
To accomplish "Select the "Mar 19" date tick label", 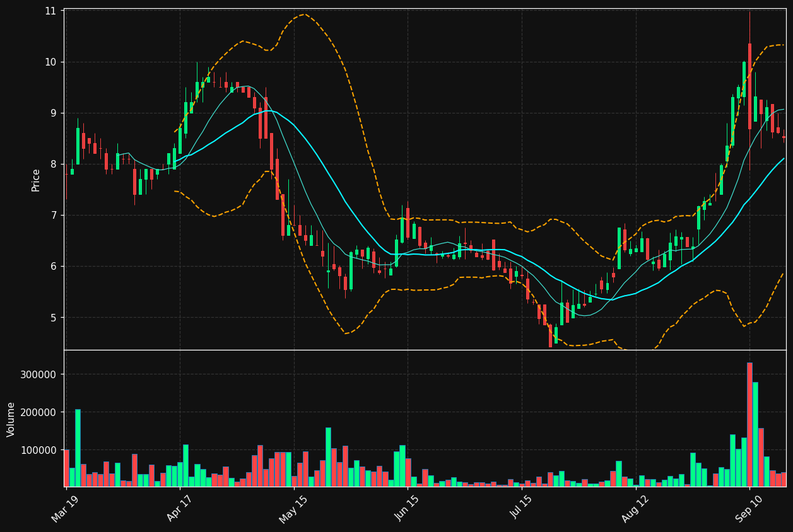I will coord(65,509).
